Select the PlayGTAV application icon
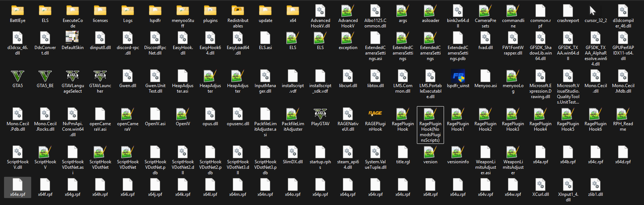Viewport: 644px width, 205px height. click(x=320, y=114)
